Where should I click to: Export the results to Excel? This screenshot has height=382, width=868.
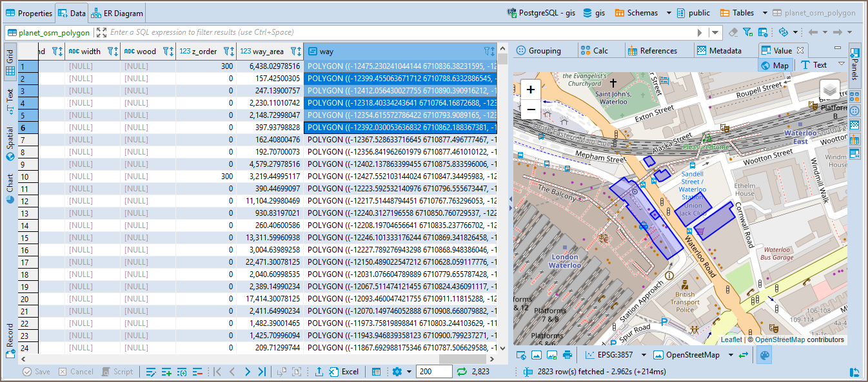tap(344, 372)
